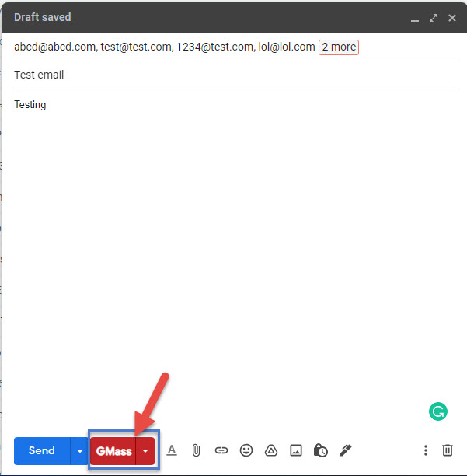467x476 pixels.
Task: Attach files with the paperclip icon
Action: point(196,450)
